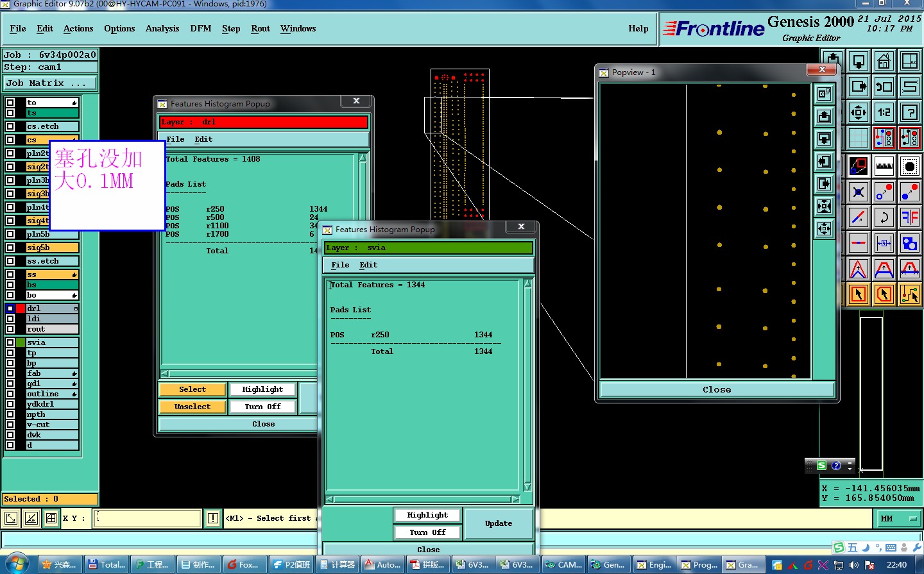Click the exclamation mark icon near XY field

point(213,518)
